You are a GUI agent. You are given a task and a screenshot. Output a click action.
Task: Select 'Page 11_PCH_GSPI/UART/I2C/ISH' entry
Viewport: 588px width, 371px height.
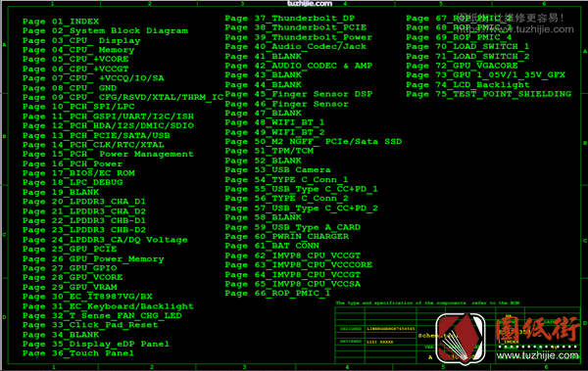[x=109, y=116]
